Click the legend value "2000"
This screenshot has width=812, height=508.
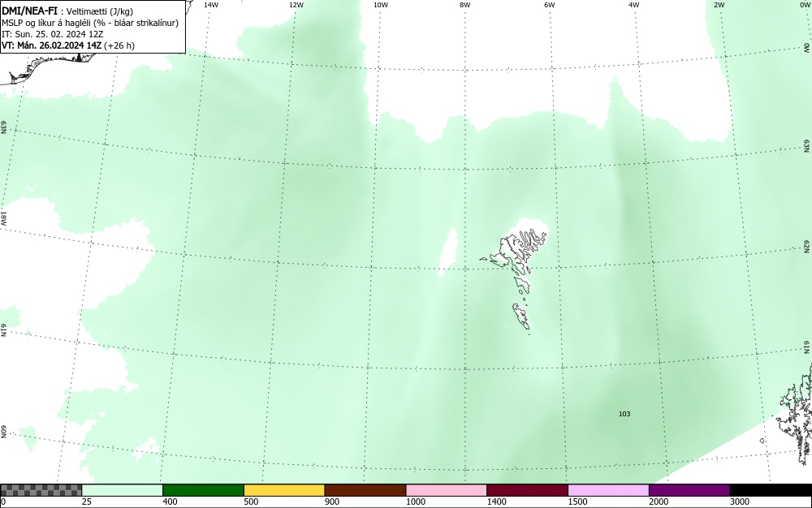point(659,502)
